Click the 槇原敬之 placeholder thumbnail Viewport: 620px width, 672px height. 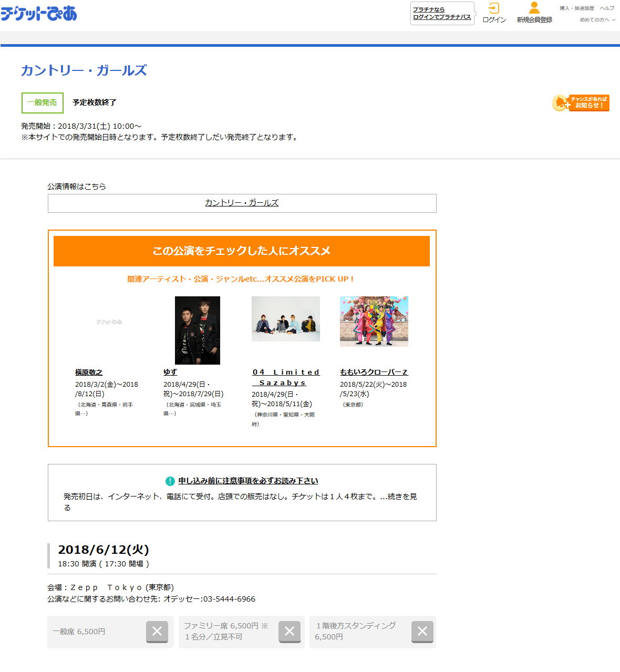[x=109, y=322]
